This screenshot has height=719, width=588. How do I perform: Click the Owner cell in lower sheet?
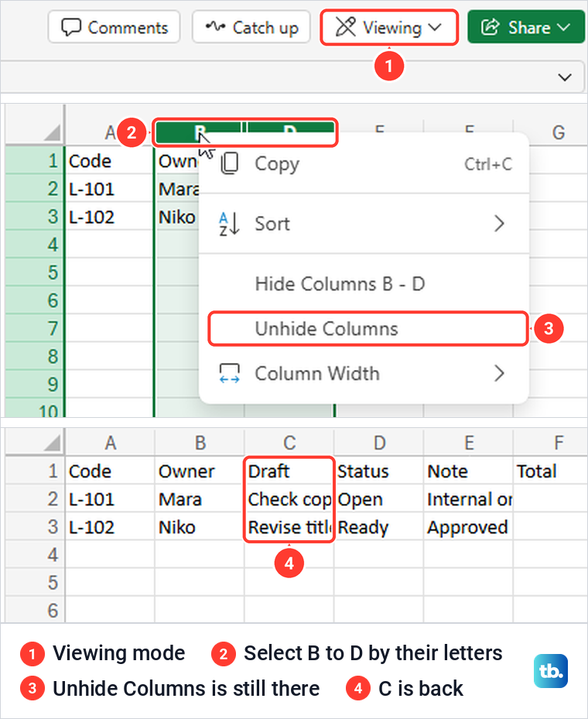(x=200, y=471)
